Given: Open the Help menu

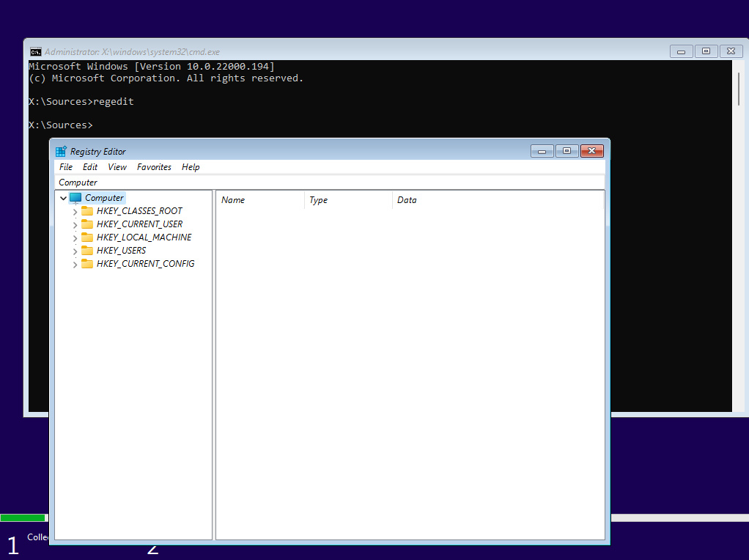Looking at the screenshot, I should pyautogui.click(x=191, y=167).
